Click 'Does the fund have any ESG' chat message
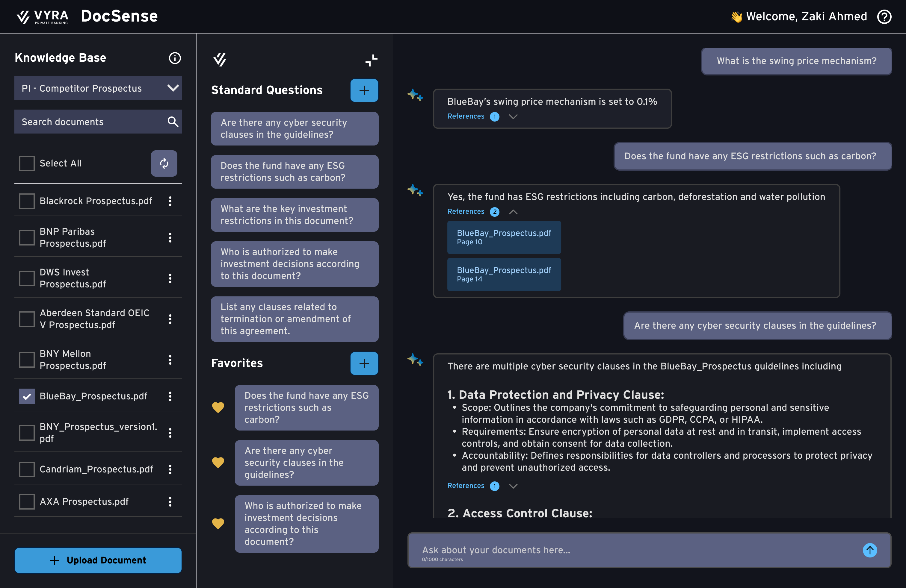Viewport: 906px width, 588px height. (753, 156)
